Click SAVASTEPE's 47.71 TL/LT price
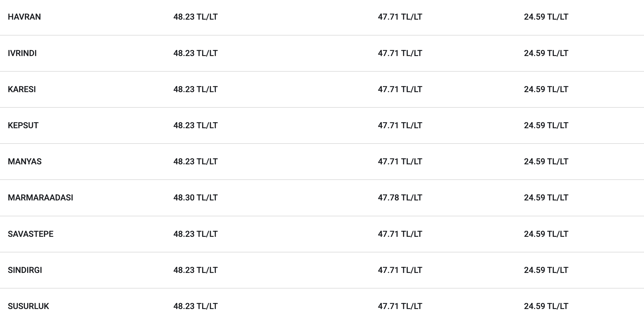644x320 pixels. [400, 234]
